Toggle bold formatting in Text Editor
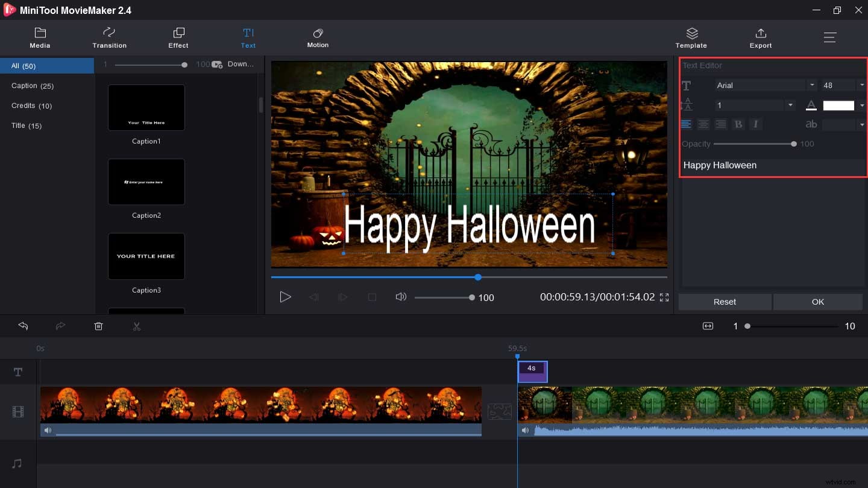Screen dimensions: 868x488 pos(738,124)
